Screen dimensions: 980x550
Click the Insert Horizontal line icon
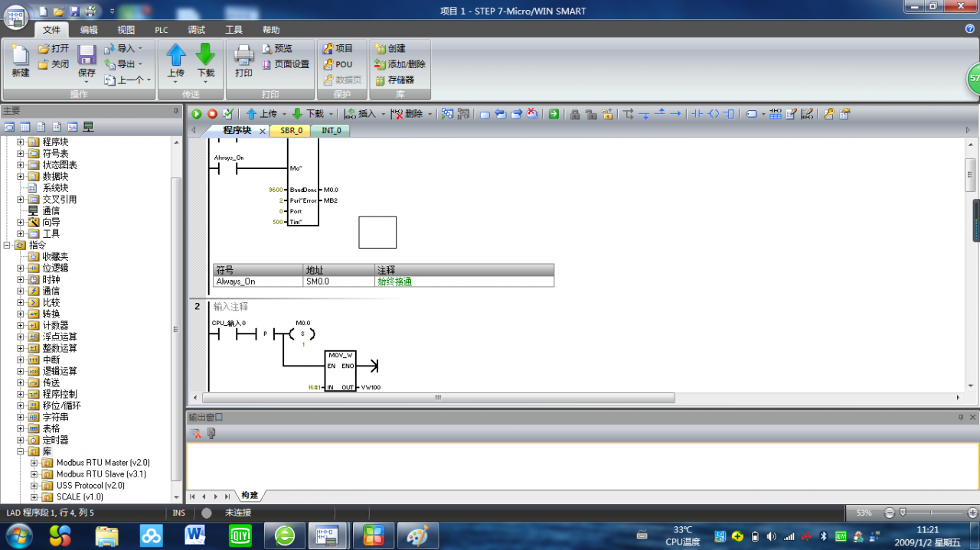coord(675,114)
